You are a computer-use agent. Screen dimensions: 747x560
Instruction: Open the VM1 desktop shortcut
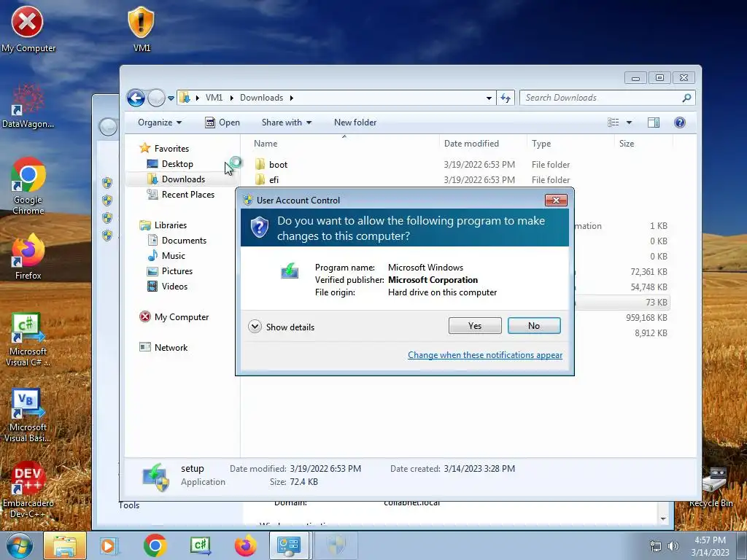tap(142, 29)
